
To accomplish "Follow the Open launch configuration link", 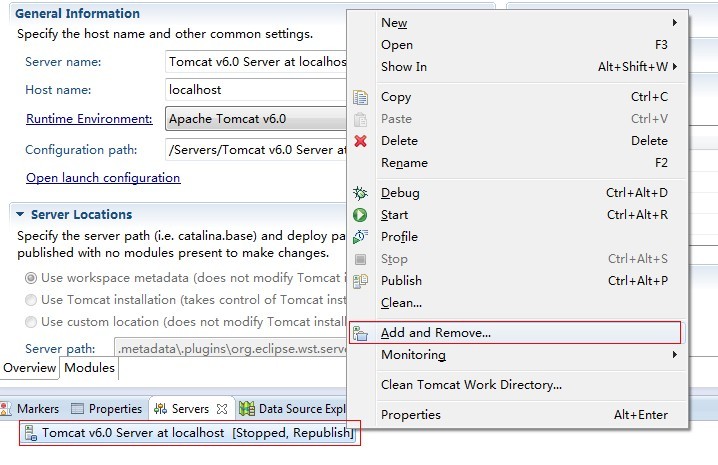I will [x=103, y=178].
